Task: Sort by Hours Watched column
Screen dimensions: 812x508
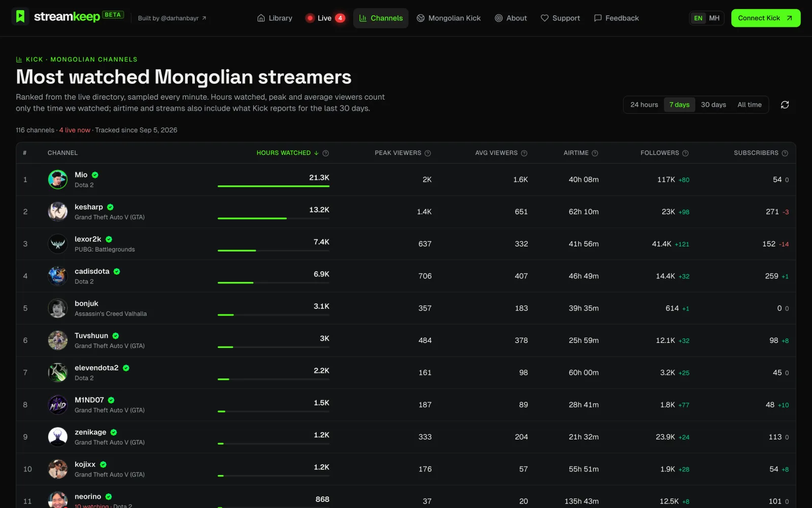Action: point(287,153)
